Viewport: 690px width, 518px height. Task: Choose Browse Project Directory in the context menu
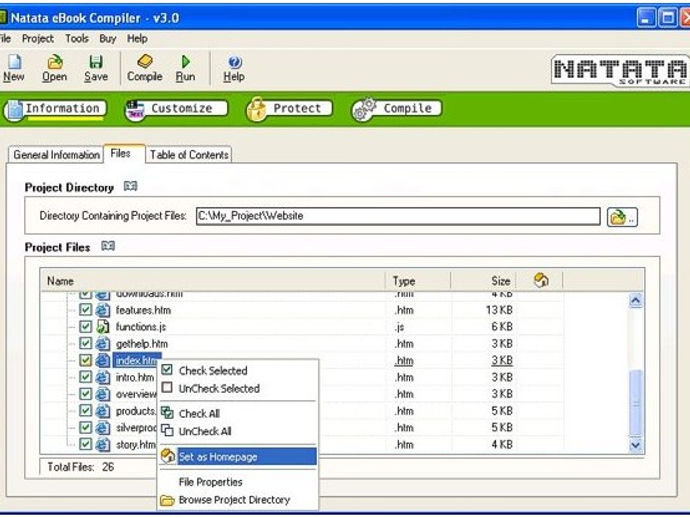click(238, 500)
